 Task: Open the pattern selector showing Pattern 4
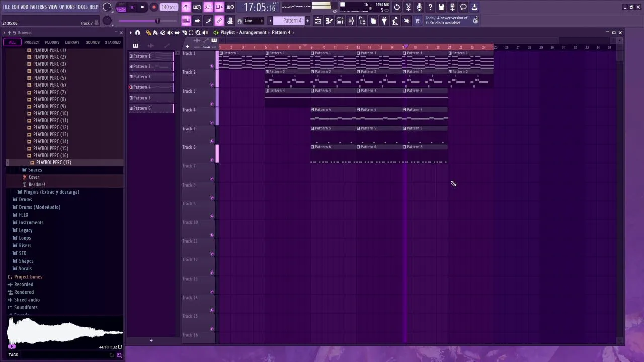pos(289,21)
